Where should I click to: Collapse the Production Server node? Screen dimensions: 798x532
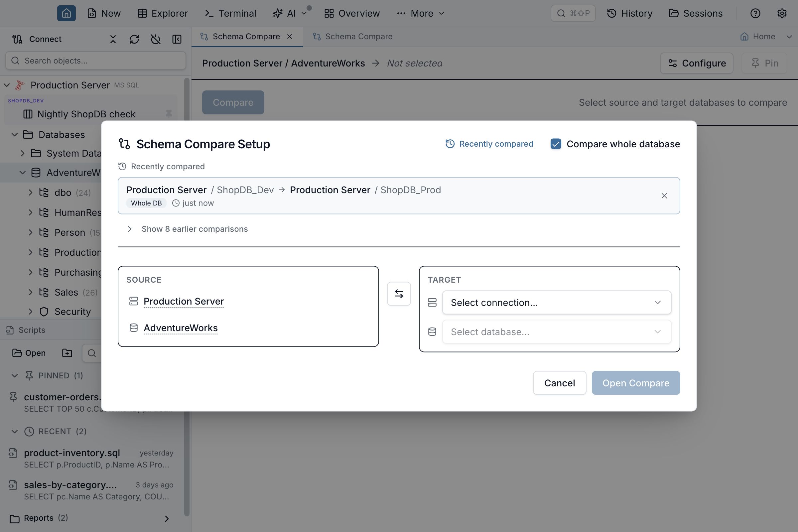click(7, 85)
